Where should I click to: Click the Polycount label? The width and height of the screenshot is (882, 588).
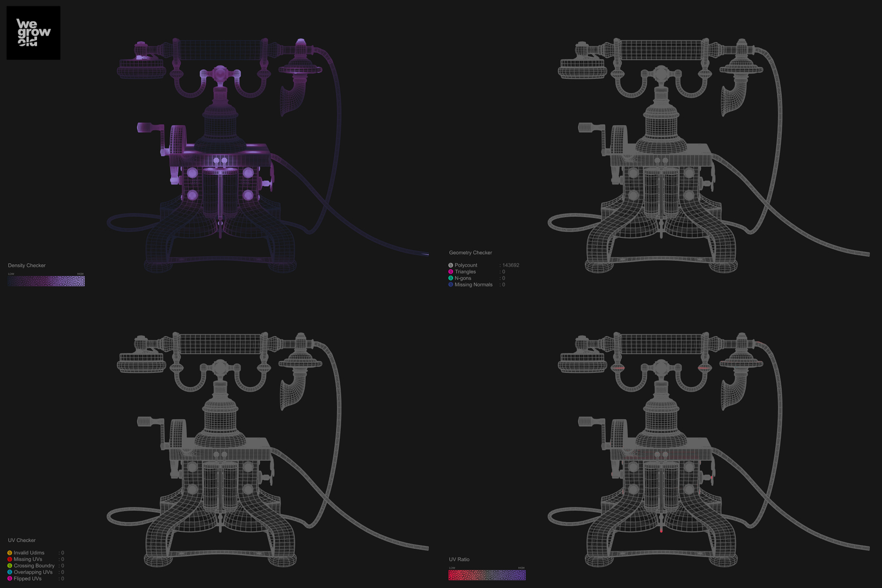tap(466, 265)
